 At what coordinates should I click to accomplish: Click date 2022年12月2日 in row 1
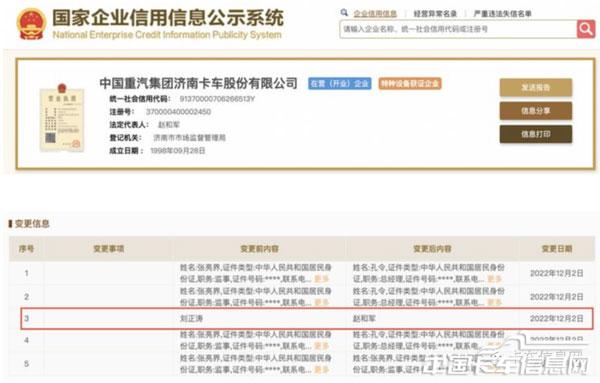(x=557, y=273)
